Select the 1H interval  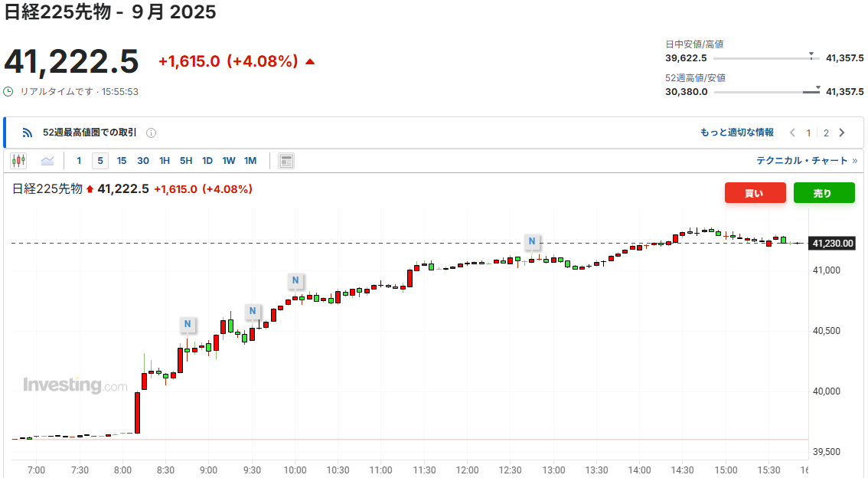point(165,161)
